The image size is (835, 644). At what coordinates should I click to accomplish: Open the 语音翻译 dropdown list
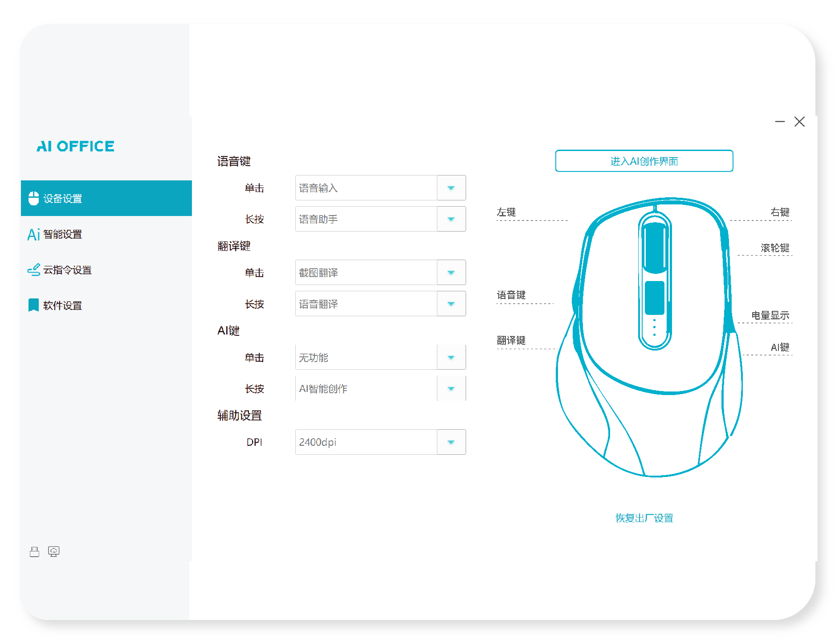pyautogui.click(x=451, y=304)
